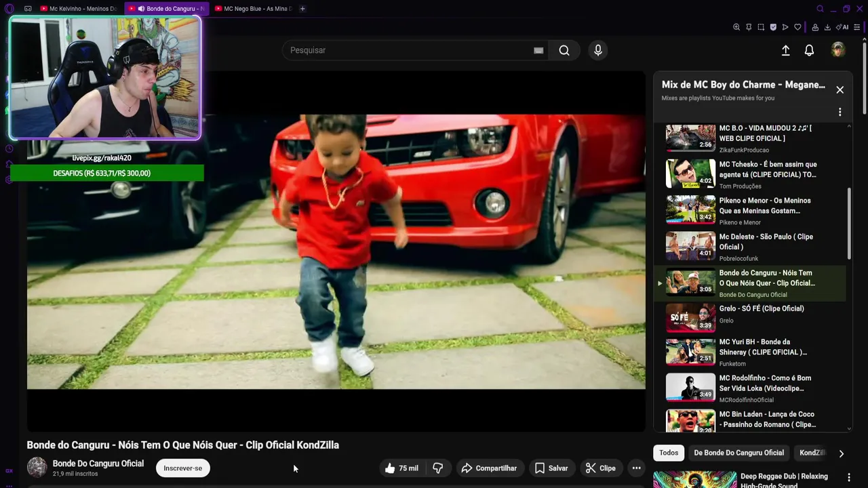Open the browser profile person icon
Screen dimensions: 868x488
[x=815, y=27]
